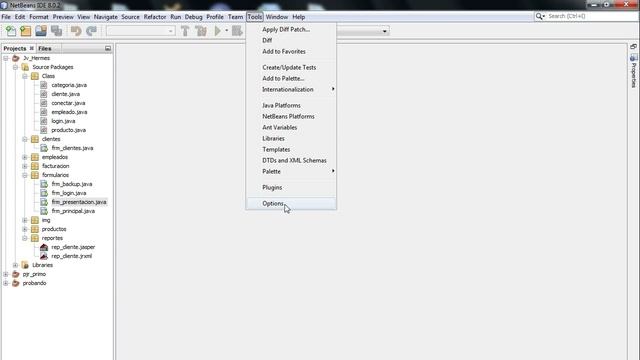This screenshot has height=360, width=640.
Task: Switch to the Files tab
Action: 45,48
